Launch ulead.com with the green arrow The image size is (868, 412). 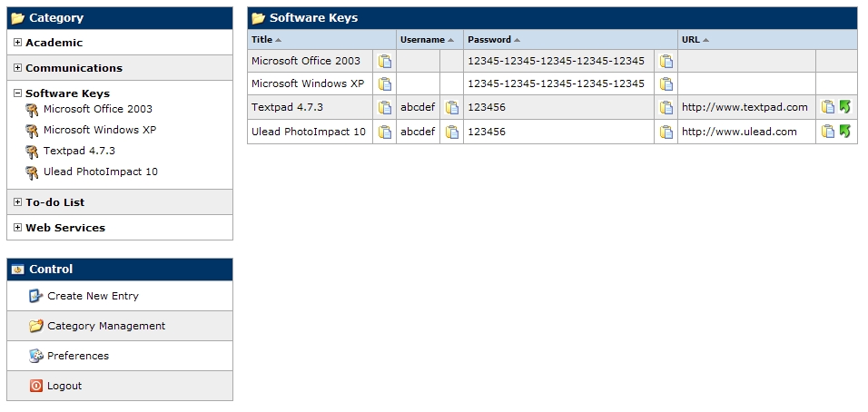point(844,131)
